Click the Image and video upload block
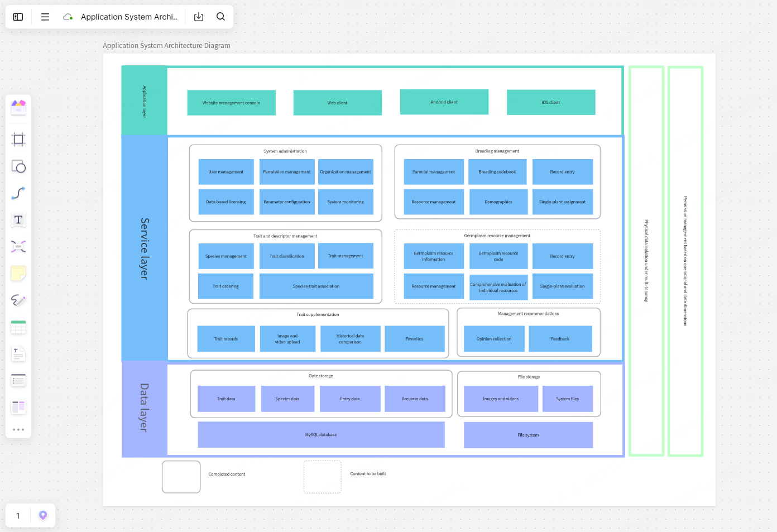 click(x=287, y=339)
